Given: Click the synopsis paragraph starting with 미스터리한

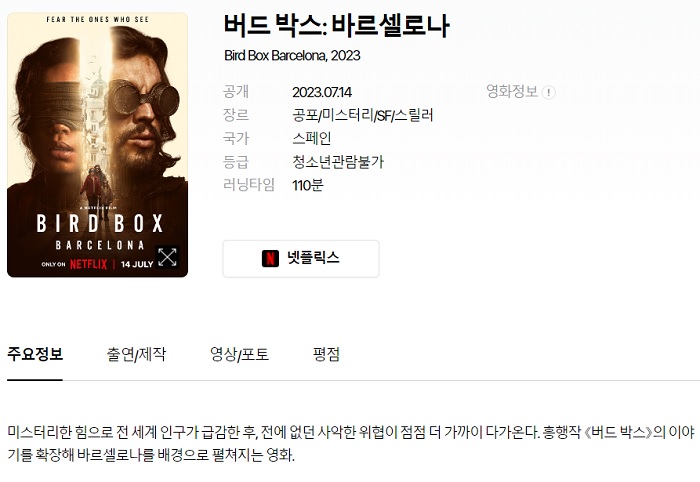Looking at the screenshot, I should point(351,443).
